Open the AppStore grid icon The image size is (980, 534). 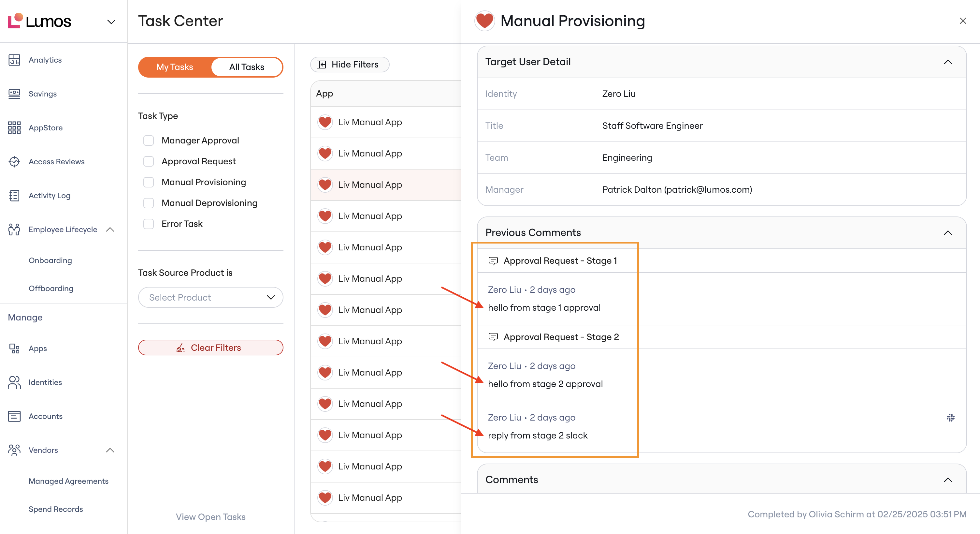[x=14, y=127]
